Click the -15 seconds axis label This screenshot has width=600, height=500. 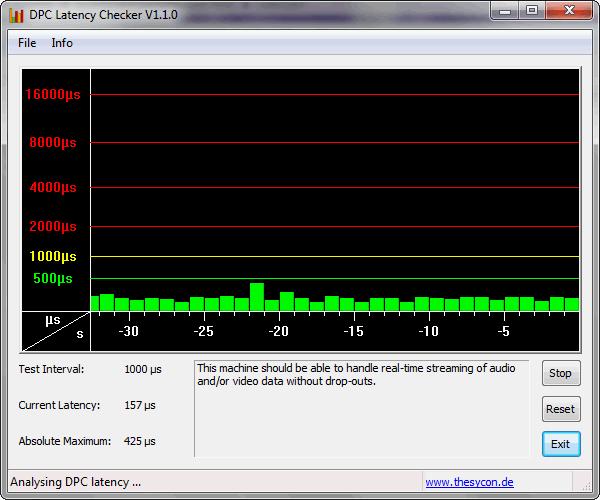(x=354, y=331)
